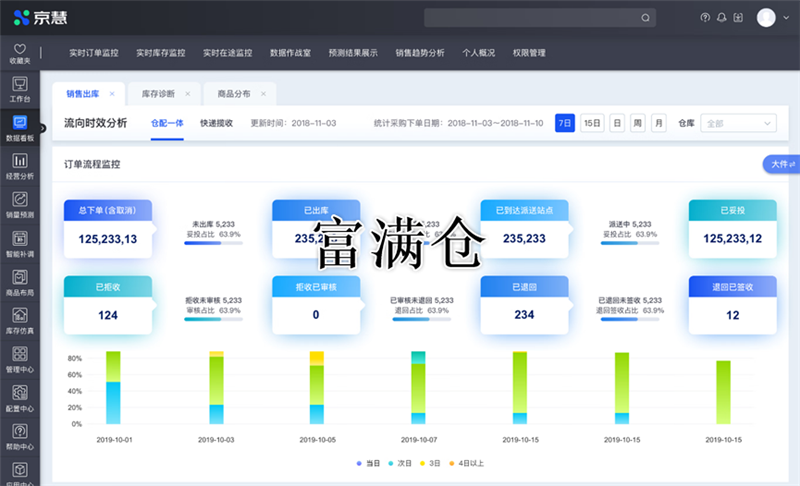The image size is (800, 486).
Task: Click the 已退回 card
Action: click(524, 305)
